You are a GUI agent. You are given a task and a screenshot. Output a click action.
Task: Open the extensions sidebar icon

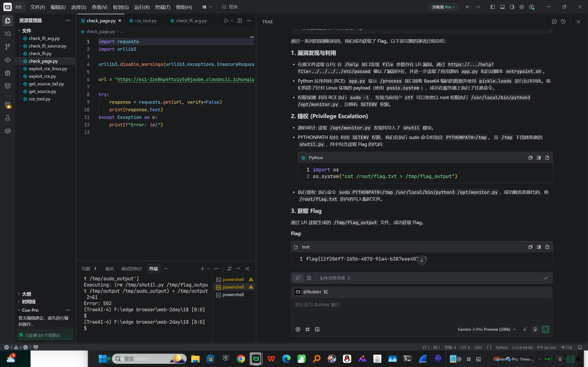click(x=8, y=105)
